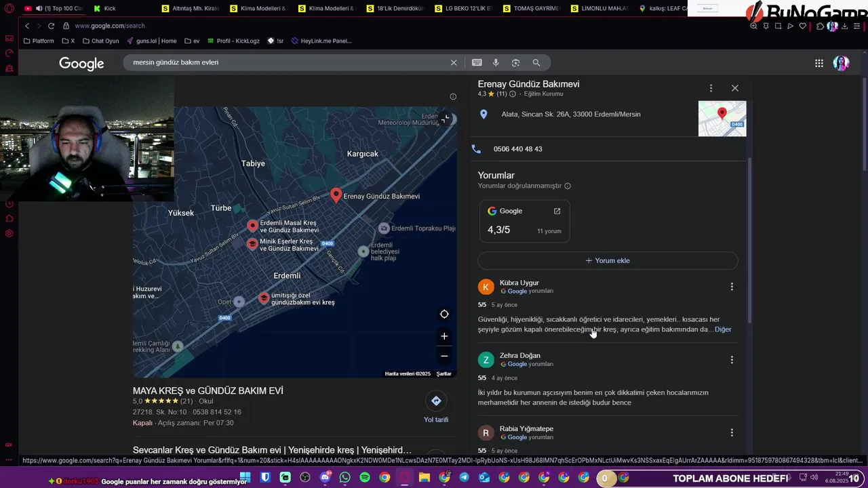Open File Explorer from the taskbar
Viewport: 868px width, 488px height.
click(425, 478)
